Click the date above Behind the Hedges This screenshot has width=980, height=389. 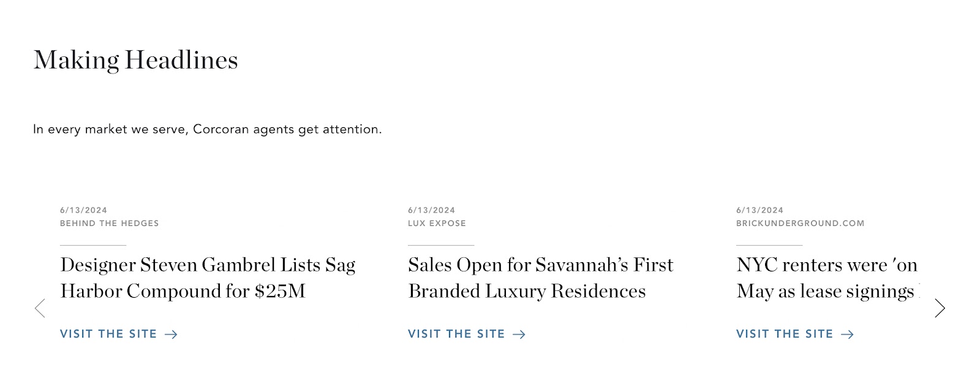tap(83, 210)
